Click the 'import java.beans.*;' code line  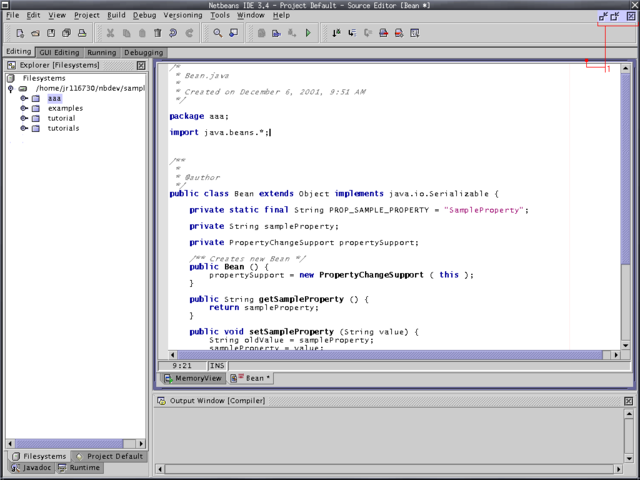point(220,132)
